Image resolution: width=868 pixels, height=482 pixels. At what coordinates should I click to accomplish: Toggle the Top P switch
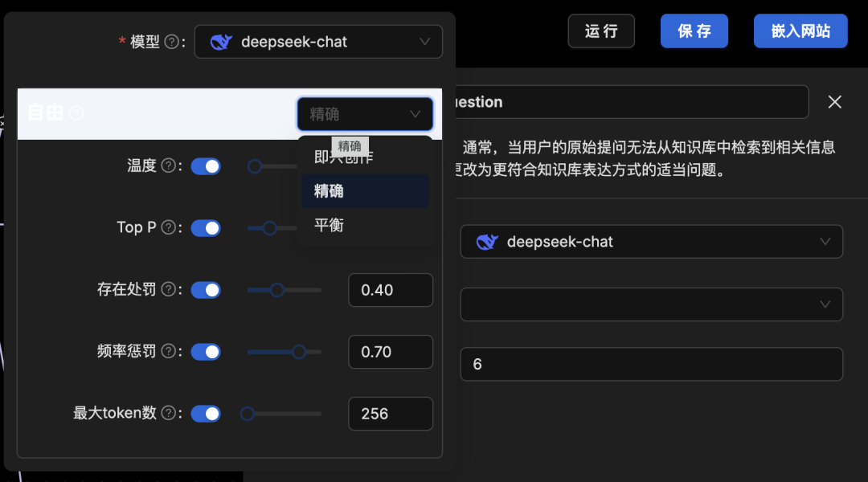(206, 228)
